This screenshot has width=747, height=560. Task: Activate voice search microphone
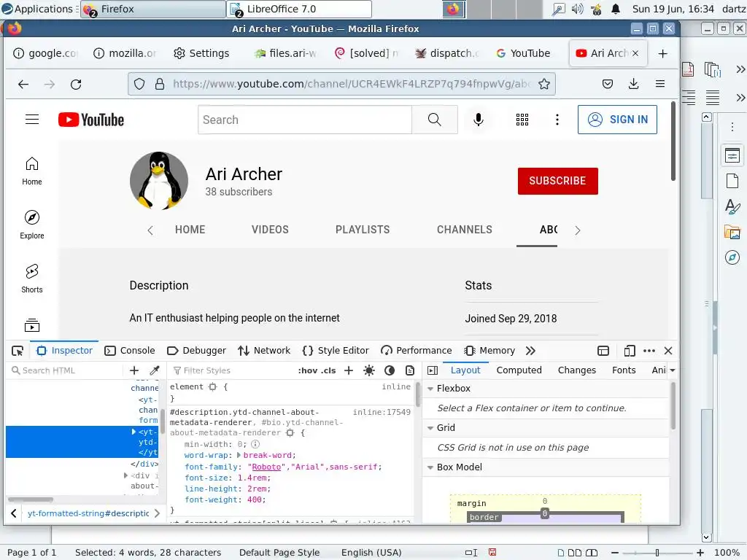[x=479, y=120]
